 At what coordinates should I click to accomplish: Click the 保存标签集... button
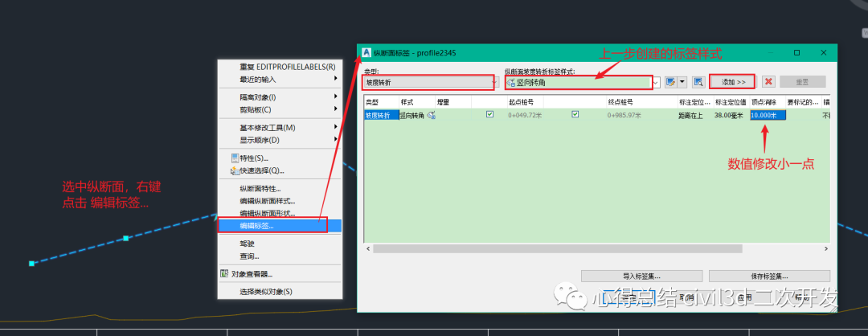(769, 277)
